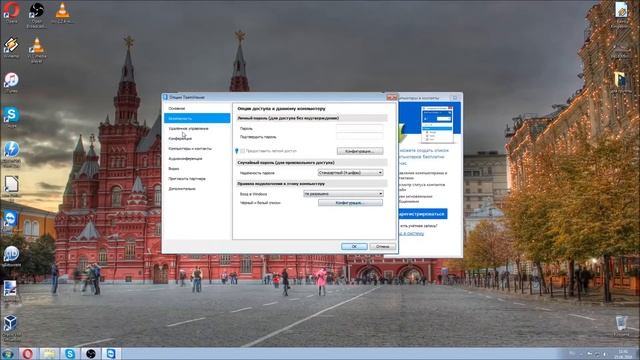Viewport: 640px width, 360px height.
Task: Open the Дополнительно options category
Action: [x=197, y=189]
